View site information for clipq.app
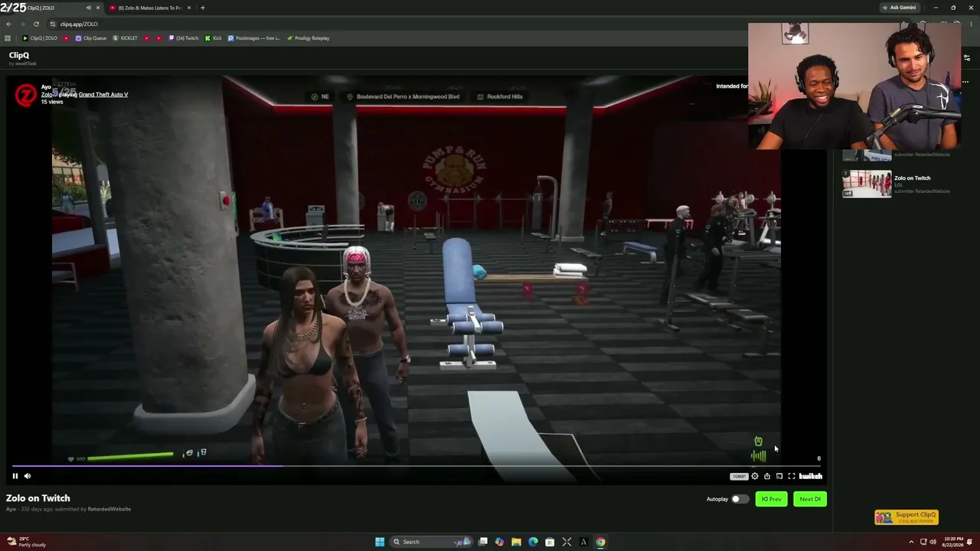Image resolution: width=980 pixels, height=551 pixels. coord(53,24)
